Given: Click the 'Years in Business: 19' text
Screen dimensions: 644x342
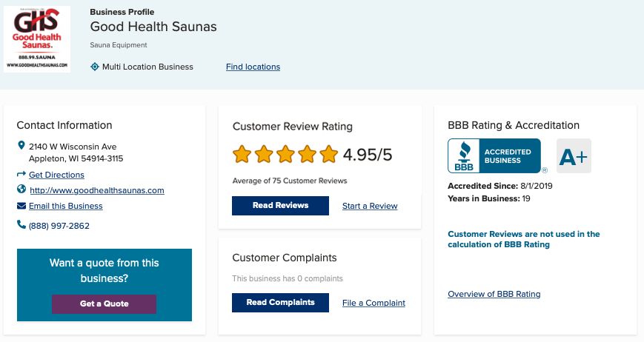Looking at the screenshot, I should [x=489, y=198].
